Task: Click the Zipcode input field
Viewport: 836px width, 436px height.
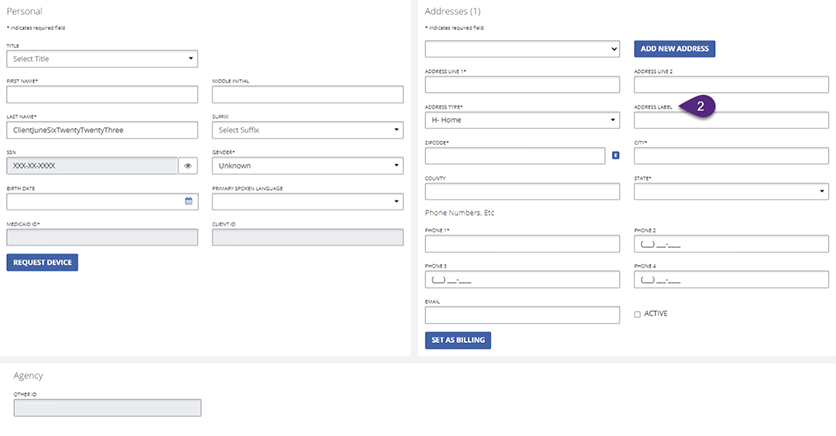Action: click(x=515, y=155)
